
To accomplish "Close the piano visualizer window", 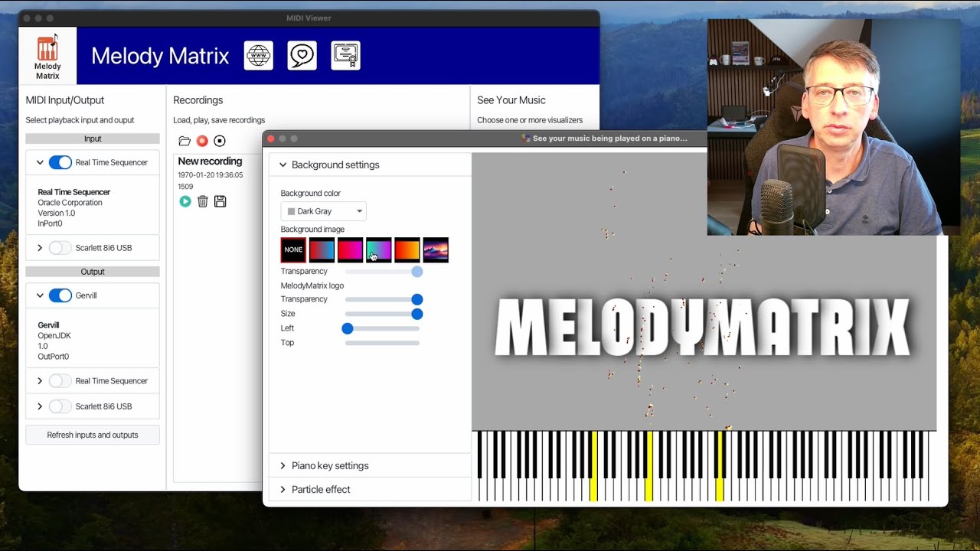I will pos(271,139).
